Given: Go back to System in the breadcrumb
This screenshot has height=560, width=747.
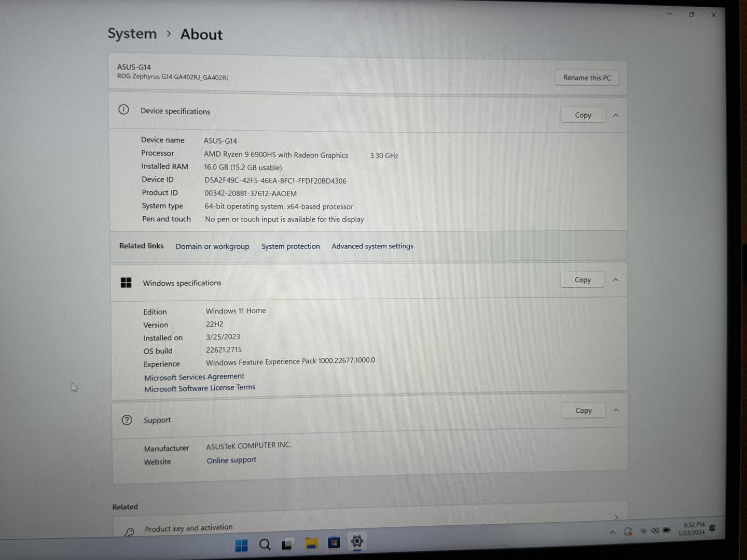Looking at the screenshot, I should pyautogui.click(x=132, y=34).
